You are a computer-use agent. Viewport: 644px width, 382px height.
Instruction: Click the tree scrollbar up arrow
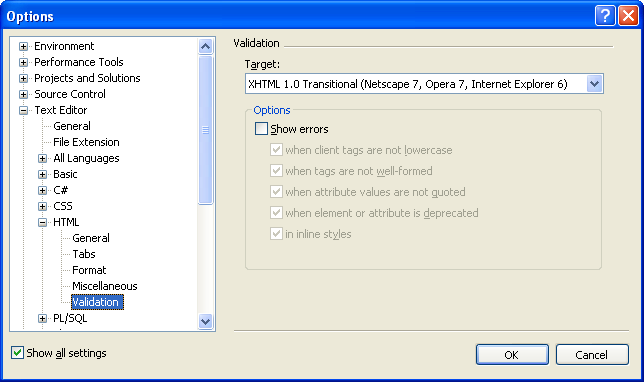205,46
